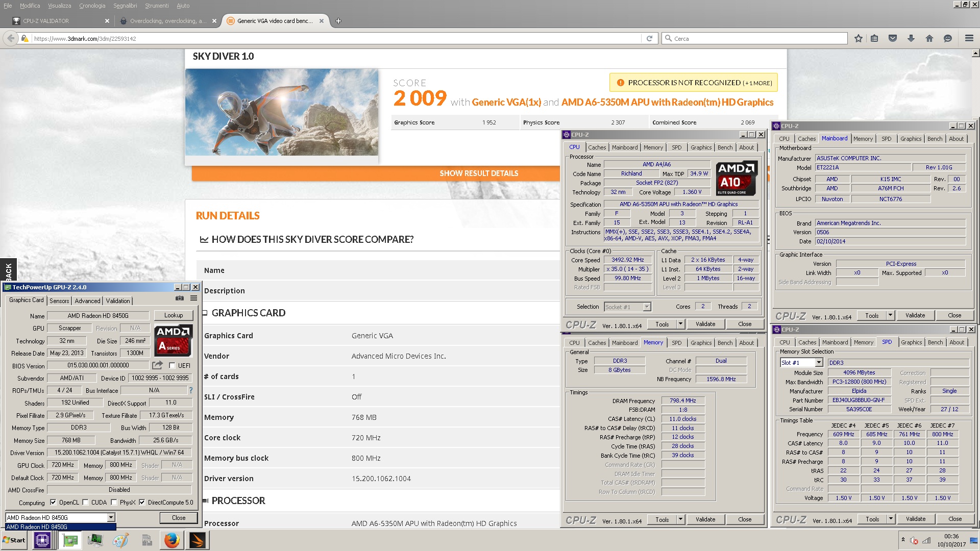Switch to the Validation tab in GPU-Z
The width and height of the screenshot is (980, 551).
coord(118,301)
